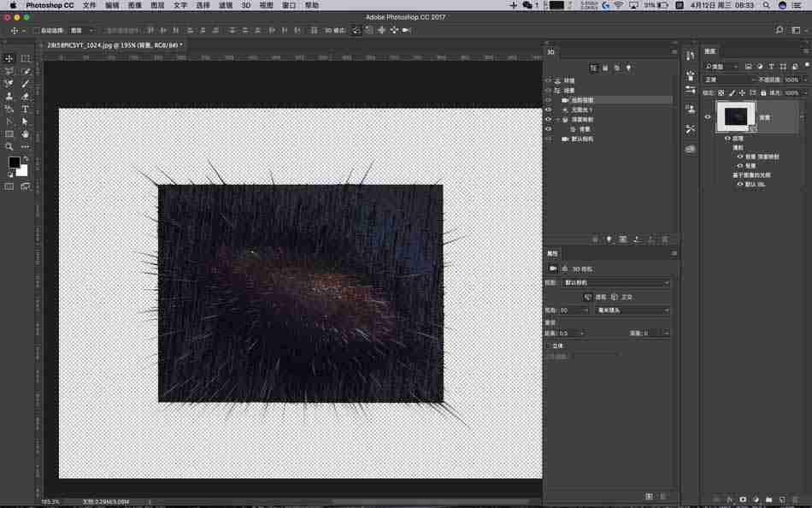The height and width of the screenshot is (508, 812).
Task: Add layer mask from Layers panel bottom
Action: pyautogui.click(x=743, y=499)
